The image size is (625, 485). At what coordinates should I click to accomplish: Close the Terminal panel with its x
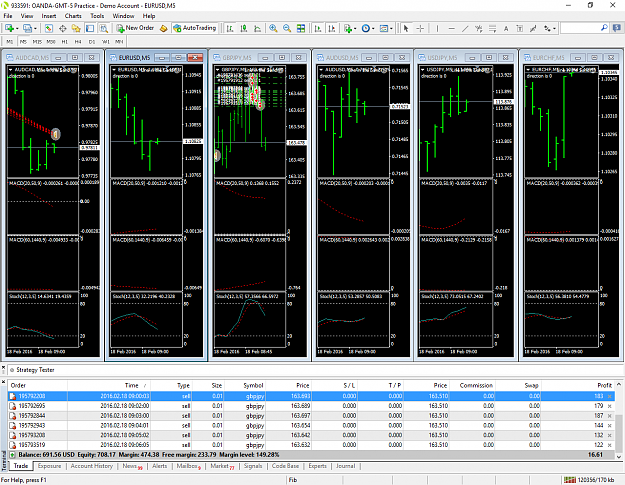[3, 381]
